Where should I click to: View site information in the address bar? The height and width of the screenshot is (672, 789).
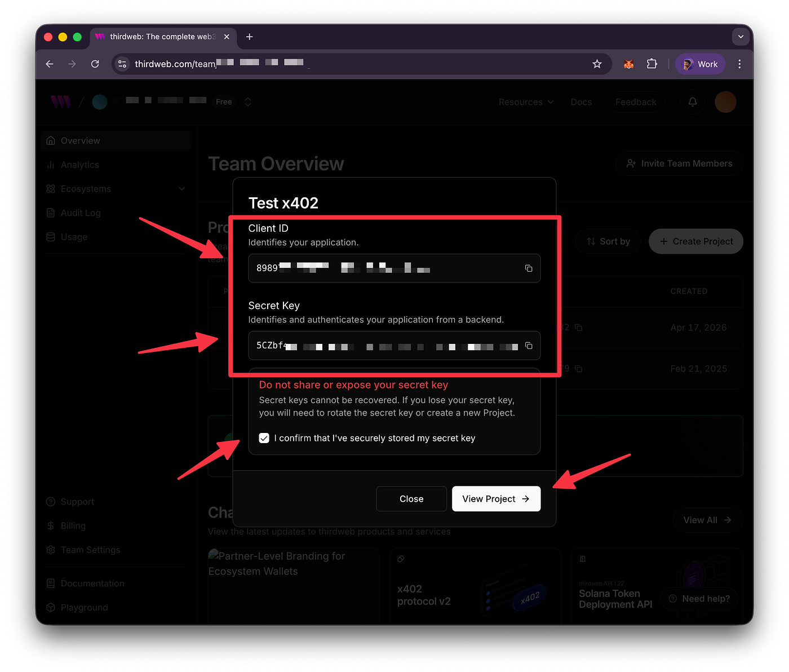coord(122,64)
